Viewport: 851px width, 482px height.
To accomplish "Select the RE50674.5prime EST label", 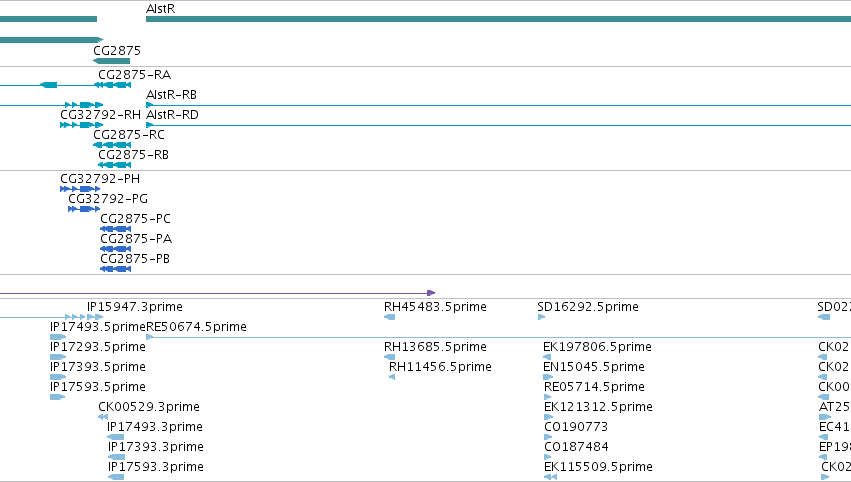I will pos(196,327).
